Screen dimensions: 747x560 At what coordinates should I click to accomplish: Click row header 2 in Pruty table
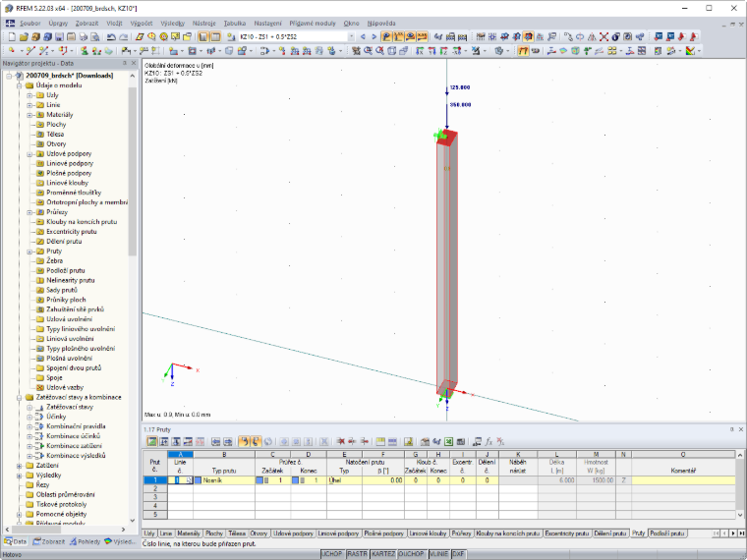[155, 488]
